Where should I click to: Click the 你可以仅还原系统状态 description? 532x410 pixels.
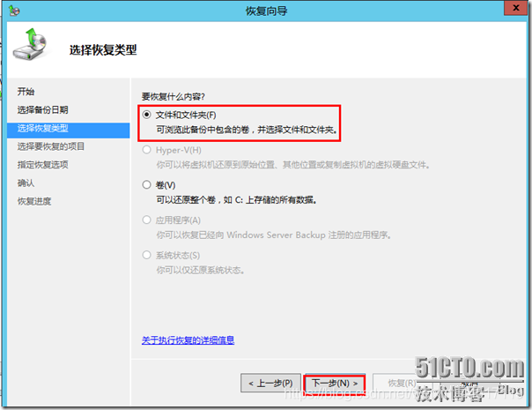(200, 270)
